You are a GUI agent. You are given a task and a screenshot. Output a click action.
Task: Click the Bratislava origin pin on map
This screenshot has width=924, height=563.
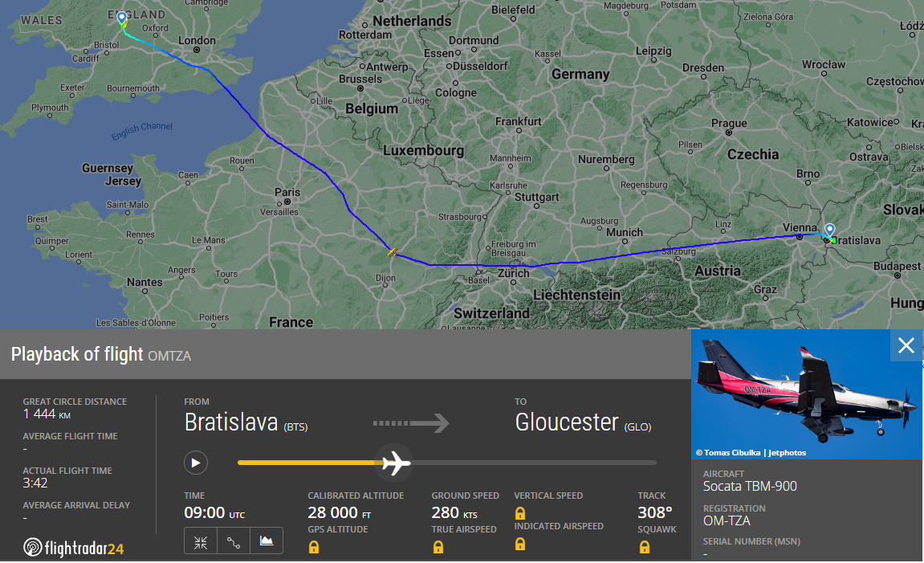[x=830, y=230]
